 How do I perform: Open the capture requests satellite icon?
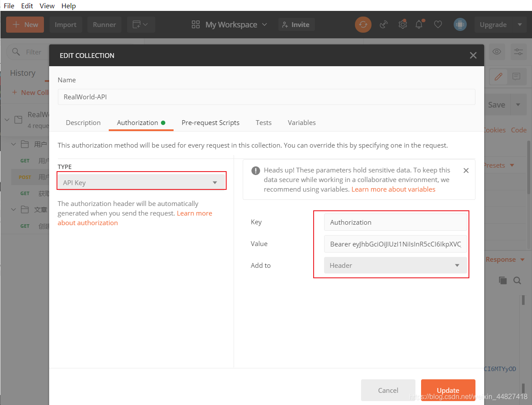[384, 25]
